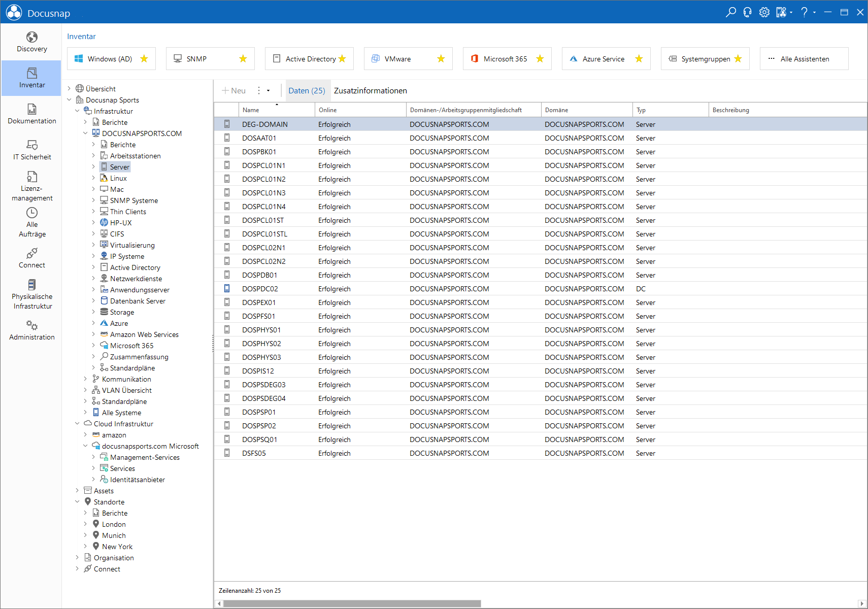The height and width of the screenshot is (609, 868).
Task: Click the Docusnap logo in title bar
Action: 14,12
